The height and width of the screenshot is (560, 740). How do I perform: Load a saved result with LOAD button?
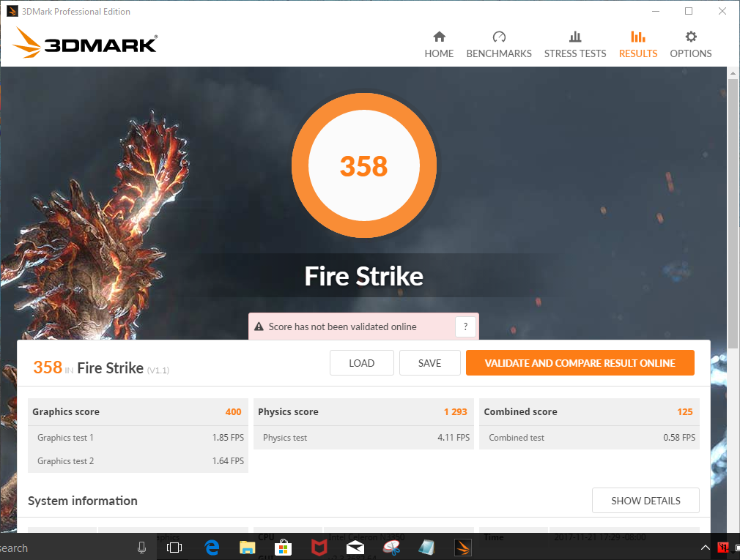pyautogui.click(x=361, y=363)
